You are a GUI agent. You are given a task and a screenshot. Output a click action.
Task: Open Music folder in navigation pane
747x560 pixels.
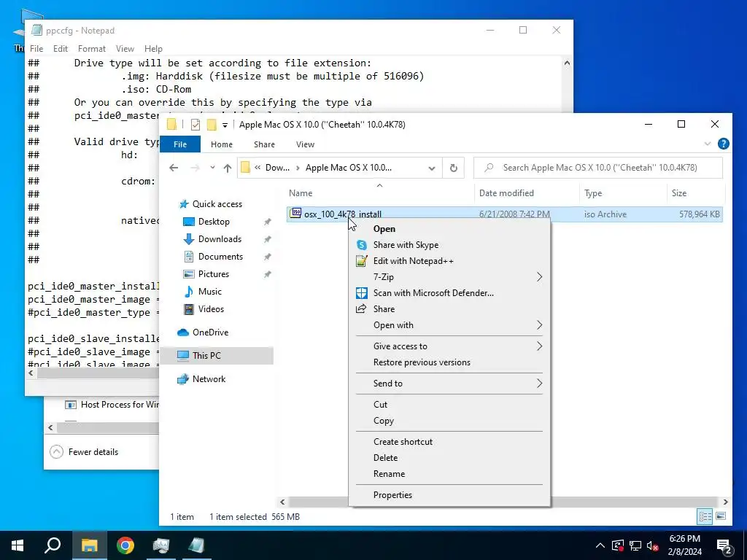pos(209,292)
